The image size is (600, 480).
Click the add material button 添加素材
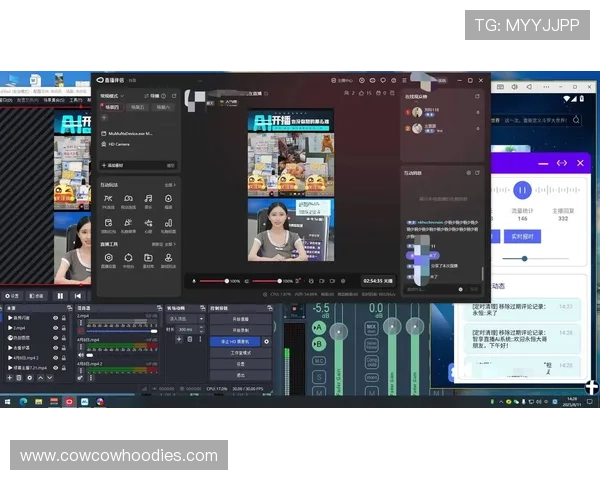[x=113, y=165]
